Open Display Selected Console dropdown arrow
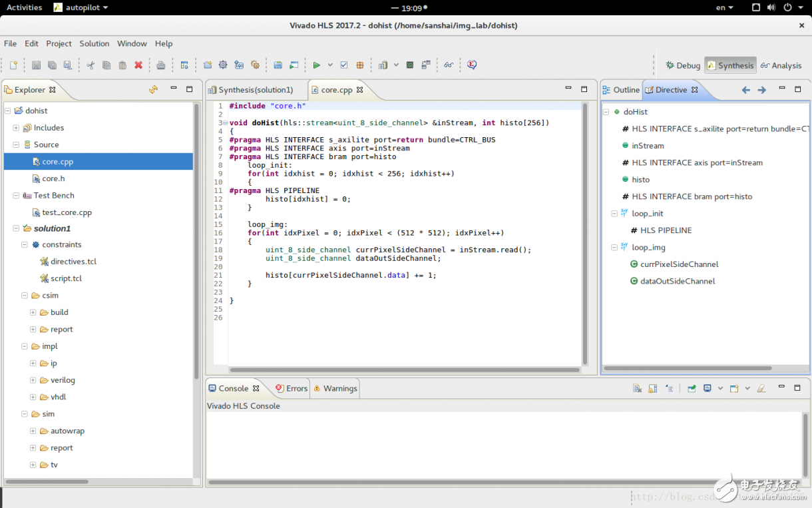 (x=720, y=388)
